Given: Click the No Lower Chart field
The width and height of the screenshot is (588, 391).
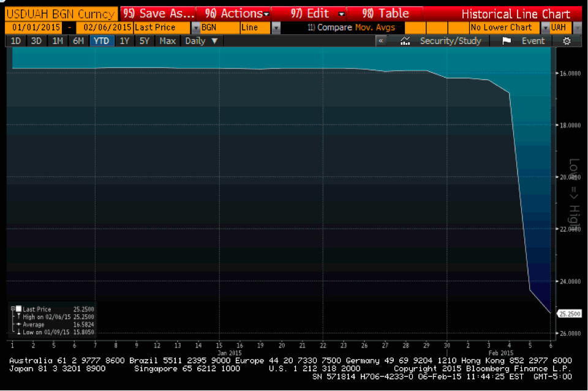Looking at the screenshot, I should tap(505, 28).
